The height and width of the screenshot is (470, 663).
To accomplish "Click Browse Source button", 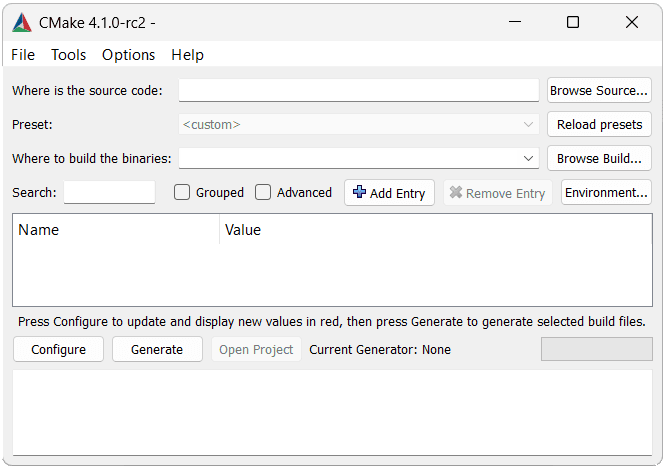I will (599, 90).
